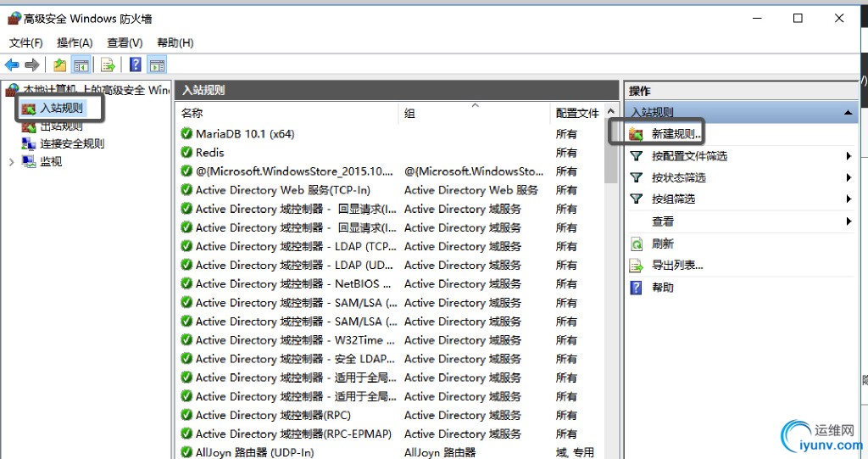Screen dimensions: 868x459
Task: Click the 刷新 refresh icon
Action: [637, 243]
